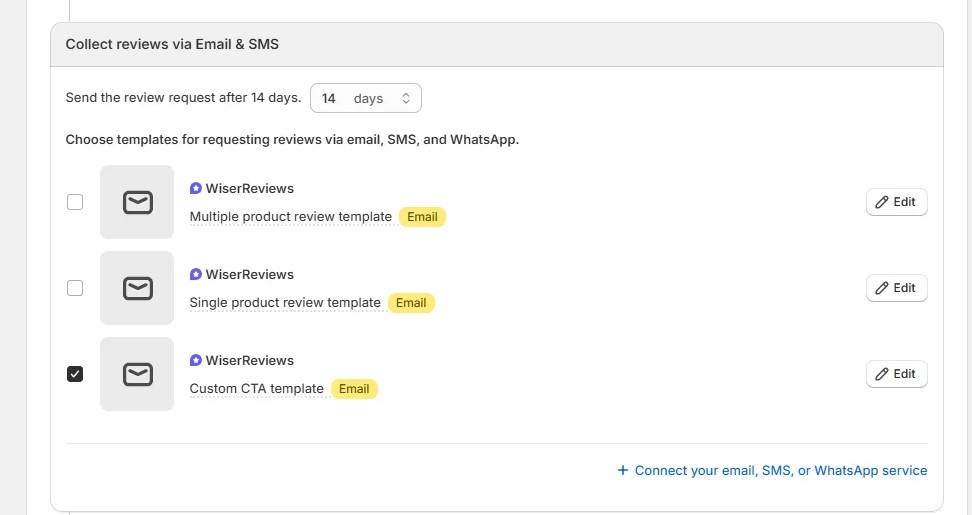
Task: Uncheck the Custom CTA template checkbox
Action: pyautogui.click(x=75, y=374)
